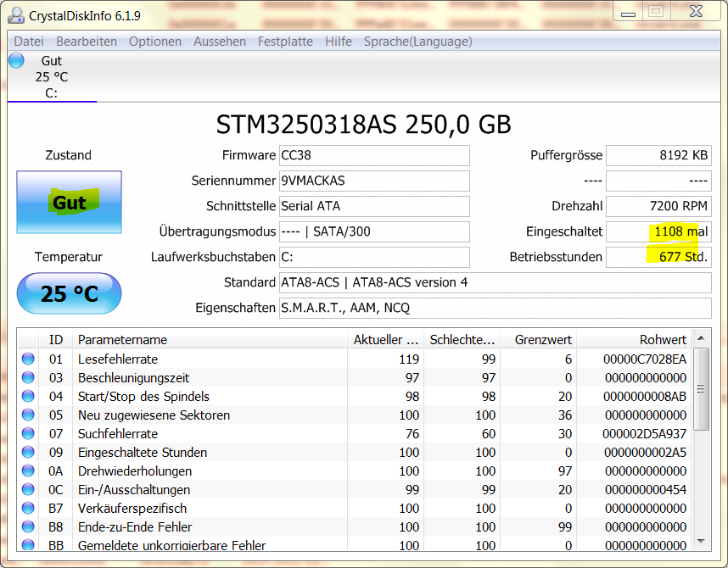Click the Firmware field showing CC38
The height and width of the screenshot is (568, 728).
click(374, 155)
